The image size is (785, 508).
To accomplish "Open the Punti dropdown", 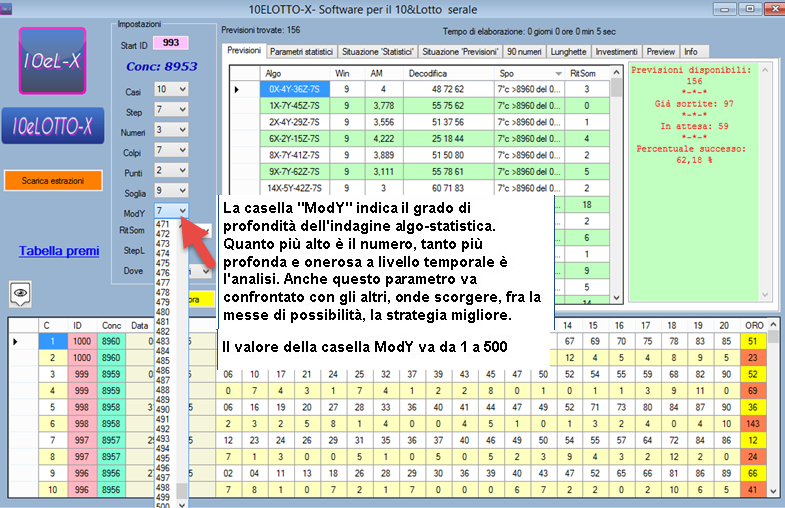I will (x=171, y=170).
